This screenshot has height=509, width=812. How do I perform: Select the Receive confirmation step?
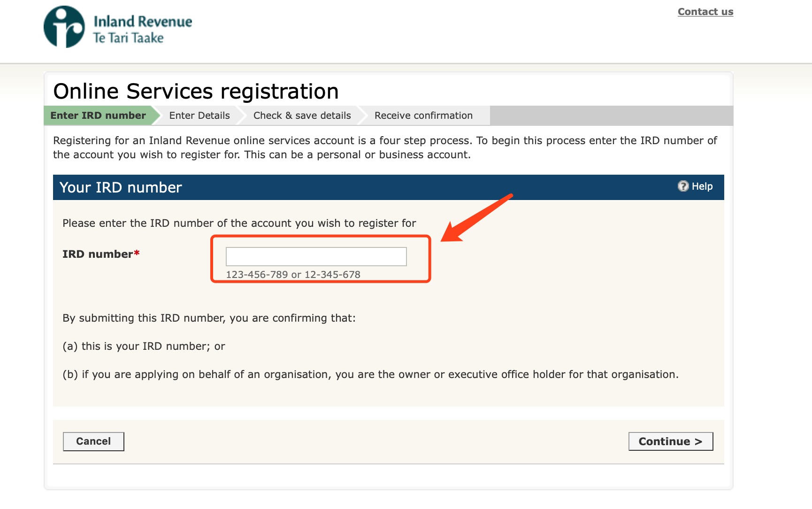424,116
